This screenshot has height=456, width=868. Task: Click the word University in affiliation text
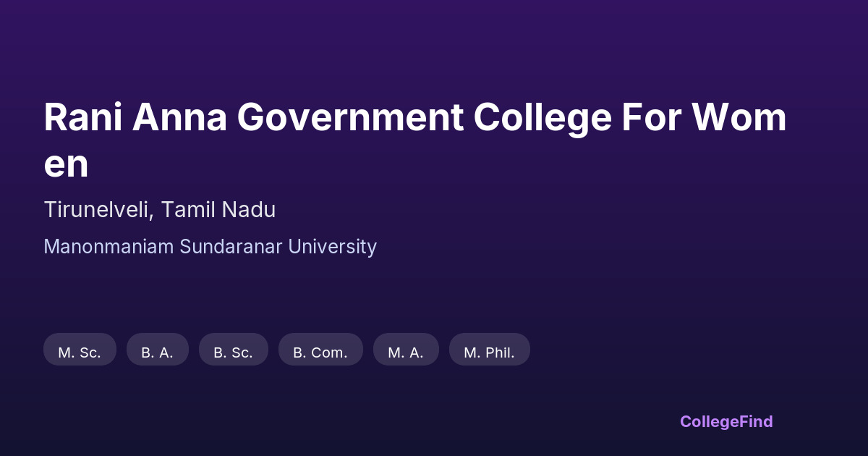332,247
